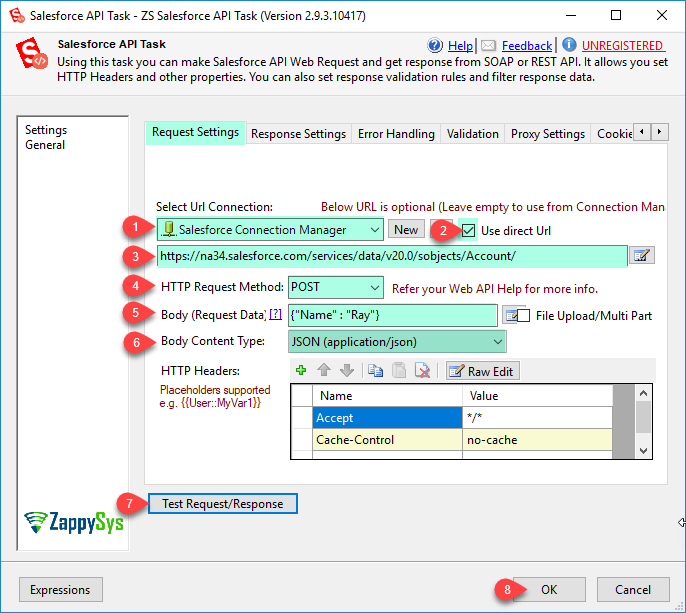The width and height of the screenshot is (686, 613).
Task: Open the Cookie tab
Action: pos(613,134)
